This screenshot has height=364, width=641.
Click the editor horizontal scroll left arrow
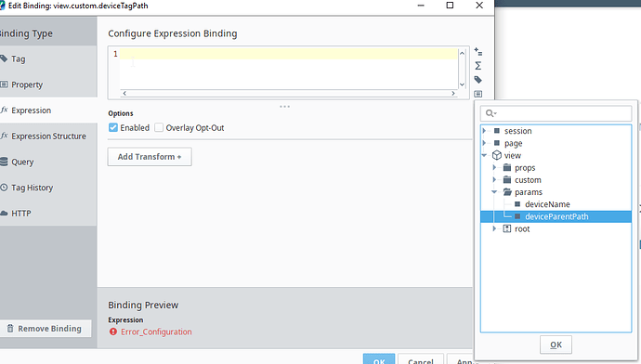[124, 93]
